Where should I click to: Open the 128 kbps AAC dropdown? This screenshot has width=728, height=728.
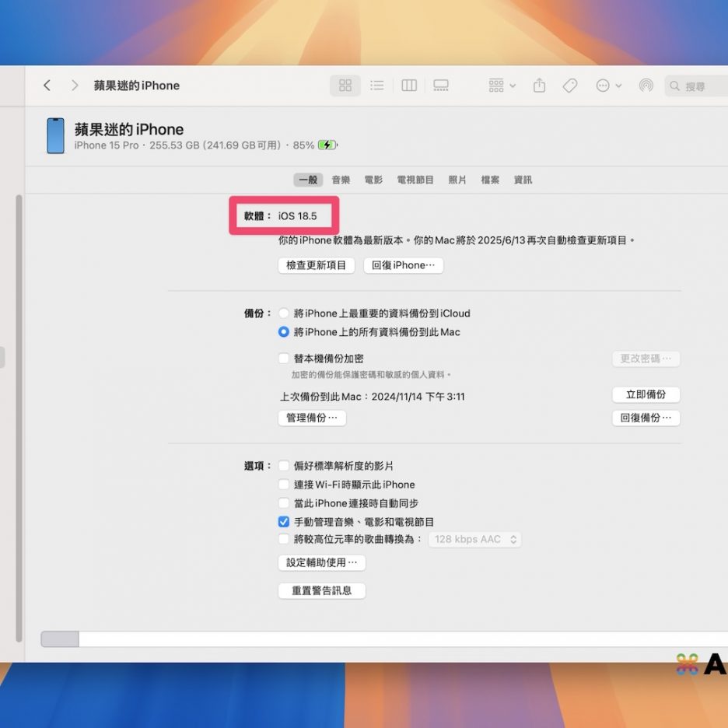[x=474, y=539]
